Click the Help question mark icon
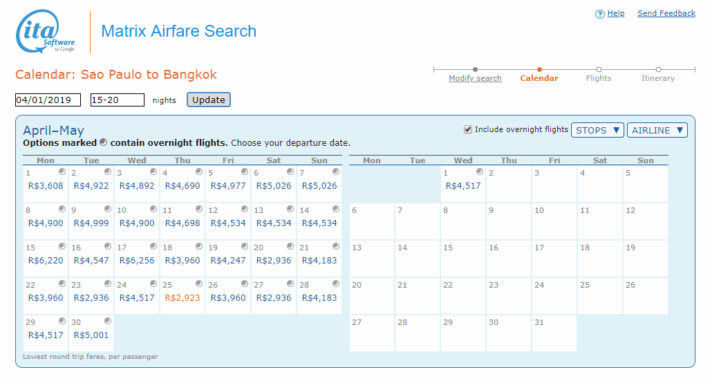The image size is (710, 381). pos(600,14)
